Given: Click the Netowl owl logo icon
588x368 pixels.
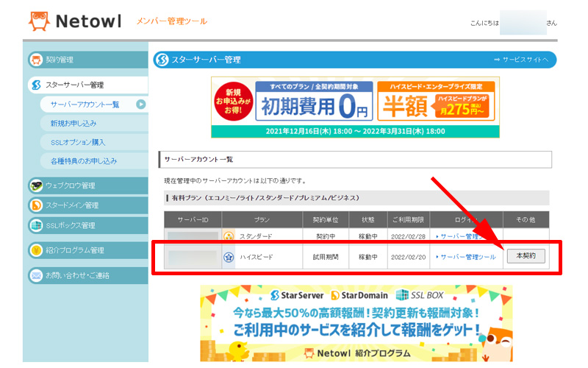Looking at the screenshot, I should pyautogui.click(x=39, y=21).
